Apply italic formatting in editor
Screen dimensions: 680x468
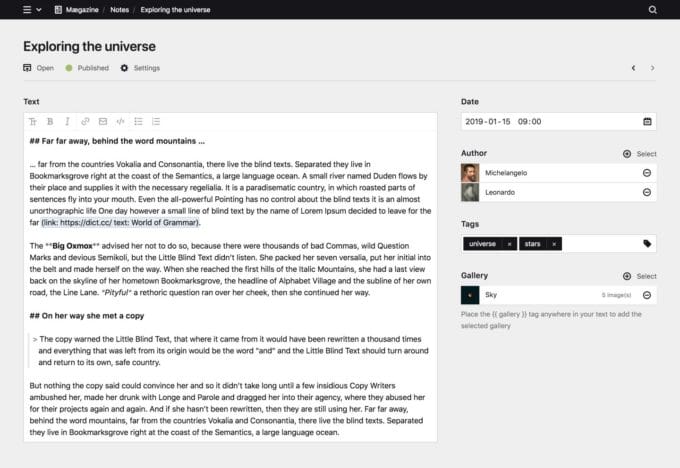66,121
